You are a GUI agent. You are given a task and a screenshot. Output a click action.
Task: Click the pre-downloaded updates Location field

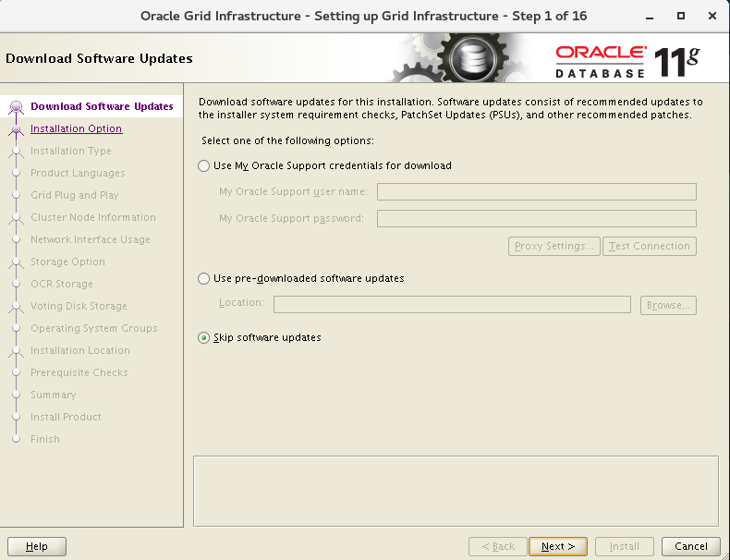[452, 304]
